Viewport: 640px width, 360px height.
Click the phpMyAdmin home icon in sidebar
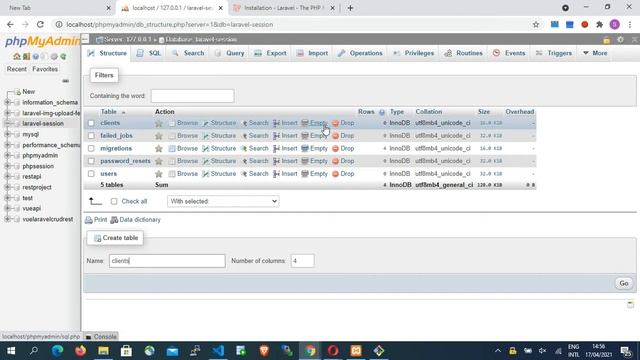click(17, 56)
